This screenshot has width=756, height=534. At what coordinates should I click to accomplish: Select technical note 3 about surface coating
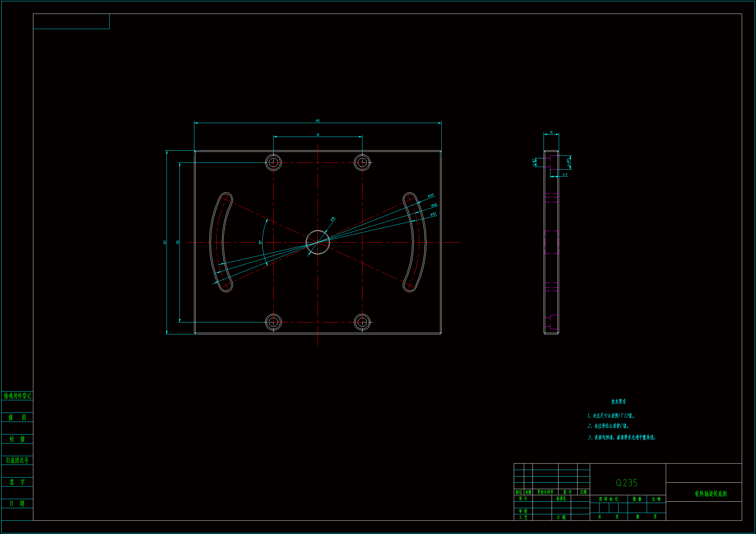622,437
